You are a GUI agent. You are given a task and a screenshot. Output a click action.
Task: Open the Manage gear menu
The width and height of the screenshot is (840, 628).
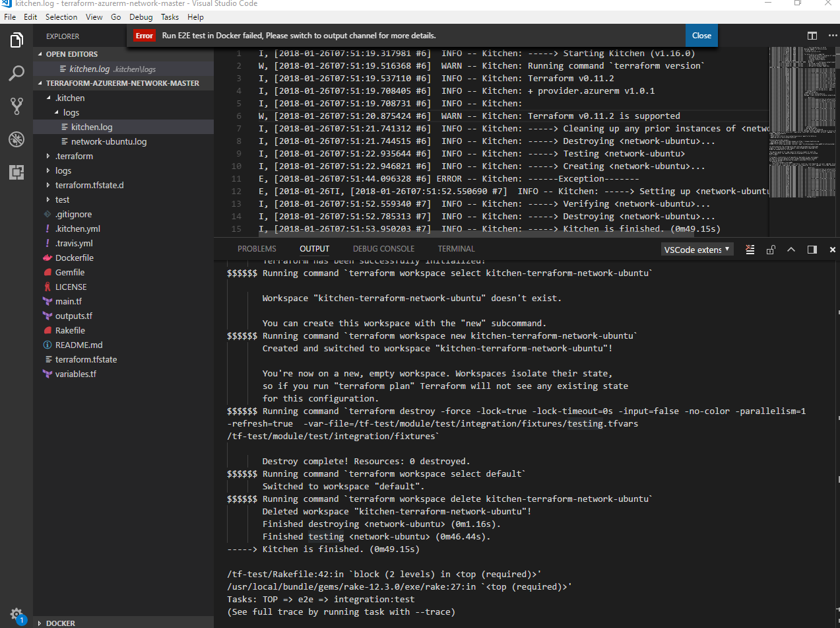[16, 613]
